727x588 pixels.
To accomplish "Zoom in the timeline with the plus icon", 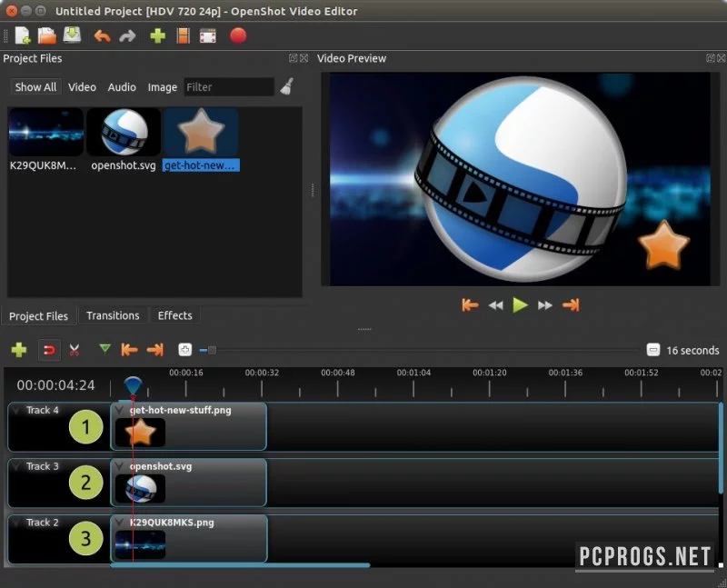I will click(185, 350).
